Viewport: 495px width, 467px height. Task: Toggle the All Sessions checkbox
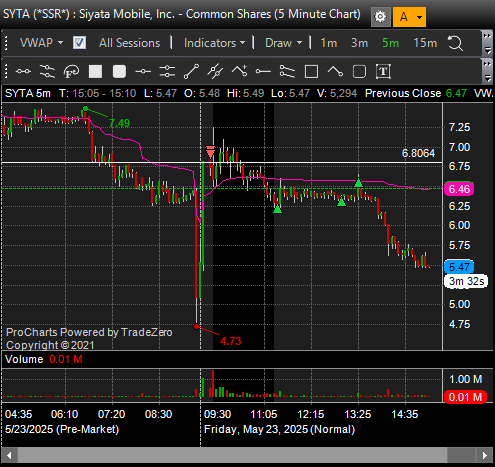[x=79, y=43]
